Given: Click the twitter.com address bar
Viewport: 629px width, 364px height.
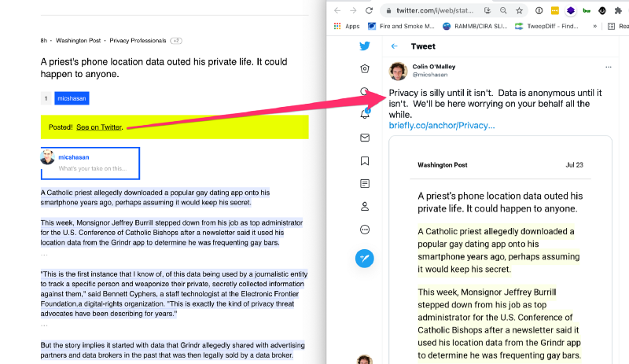Looking at the screenshot, I should (435, 11).
